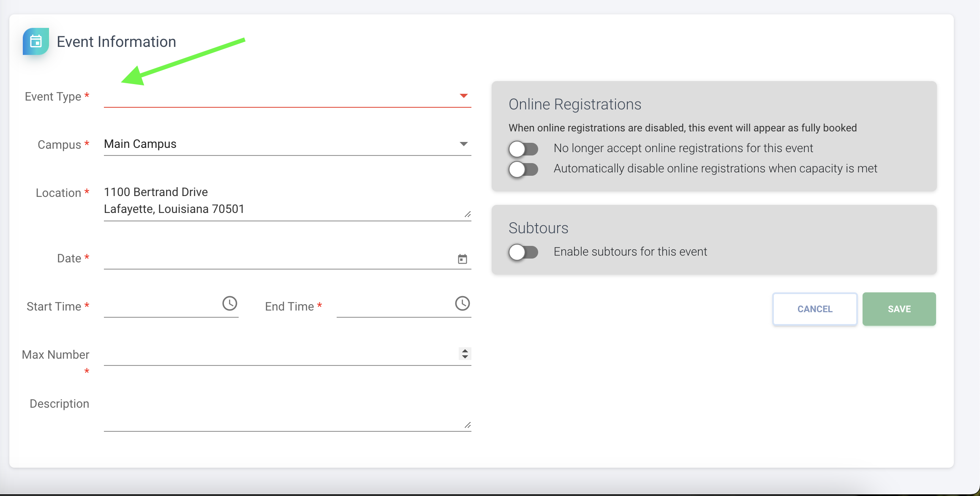Viewport: 980px width, 496px height.
Task: Enable auto-disable registrations when capacity met
Action: coord(523,169)
